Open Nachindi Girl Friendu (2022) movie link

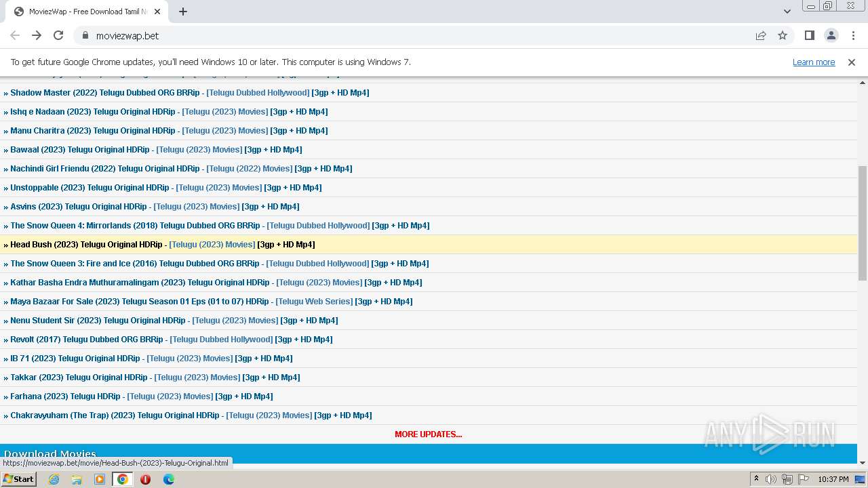[x=105, y=169]
